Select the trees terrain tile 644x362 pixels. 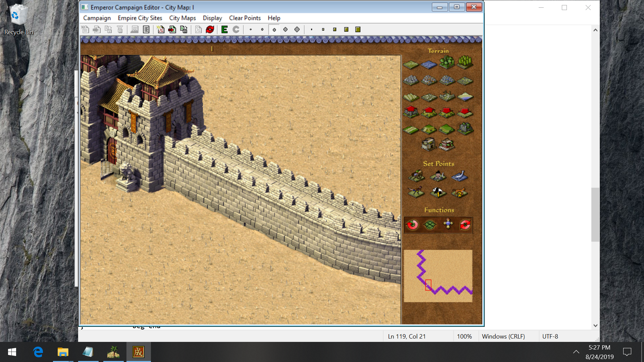pos(447,62)
